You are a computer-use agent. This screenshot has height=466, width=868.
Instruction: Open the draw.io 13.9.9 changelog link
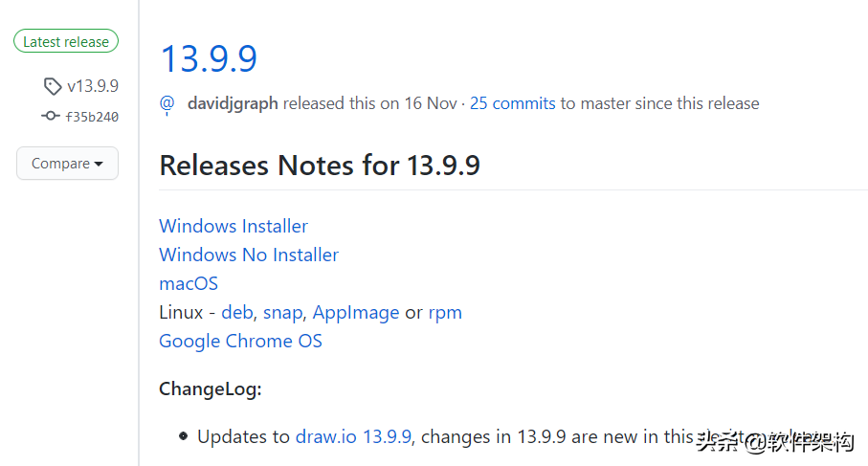[353, 436]
